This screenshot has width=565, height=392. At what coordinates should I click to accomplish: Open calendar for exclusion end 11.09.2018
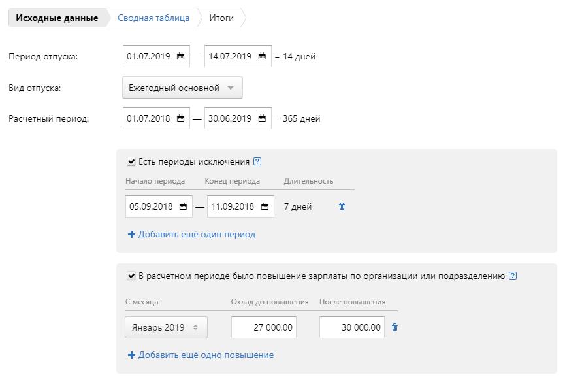[x=265, y=207]
